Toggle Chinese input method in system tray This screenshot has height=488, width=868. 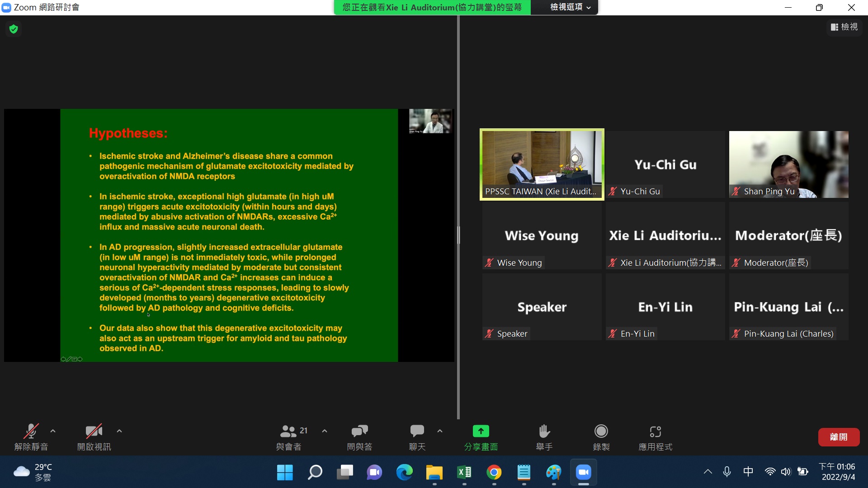[x=748, y=472]
